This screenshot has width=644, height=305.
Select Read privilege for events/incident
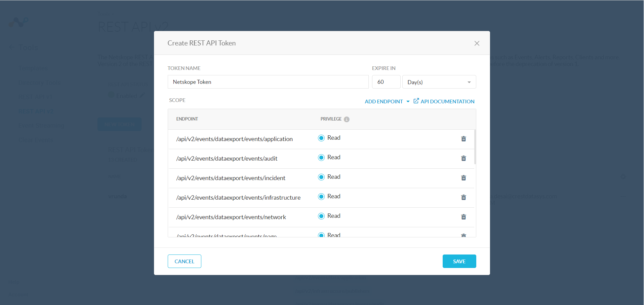click(x=321, y=177)
